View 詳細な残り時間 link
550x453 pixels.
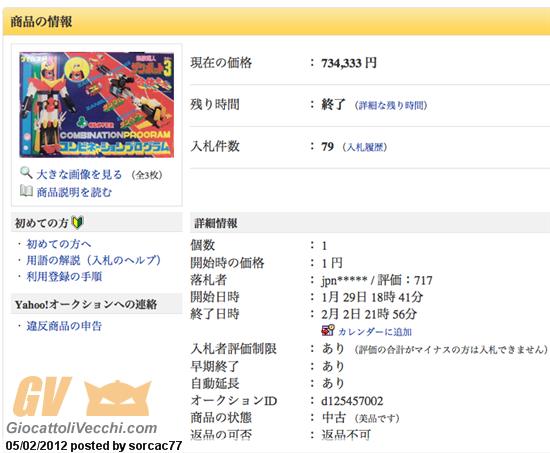click(391, 105)
